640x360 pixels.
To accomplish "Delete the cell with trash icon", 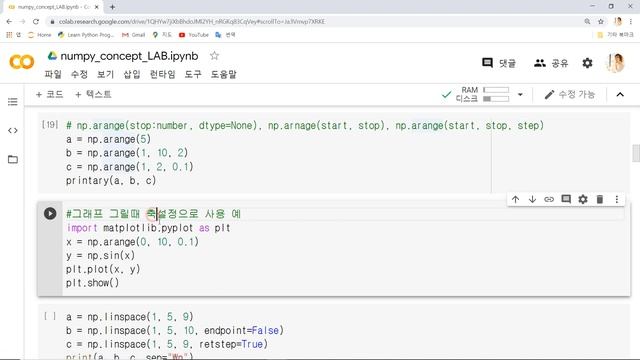I will click(600, 199).
